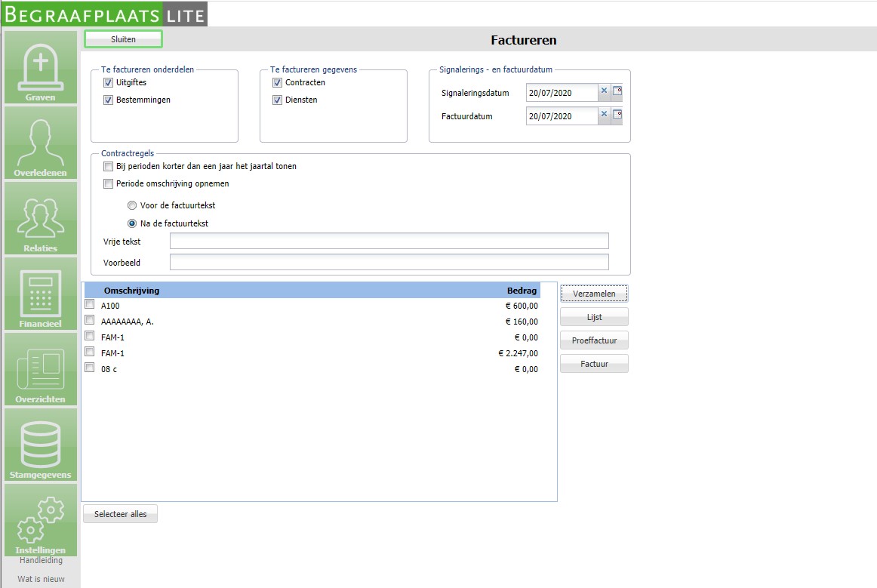Click the Verzamelen button
This screenshot has width=877, height=588.
coord(594,294)
